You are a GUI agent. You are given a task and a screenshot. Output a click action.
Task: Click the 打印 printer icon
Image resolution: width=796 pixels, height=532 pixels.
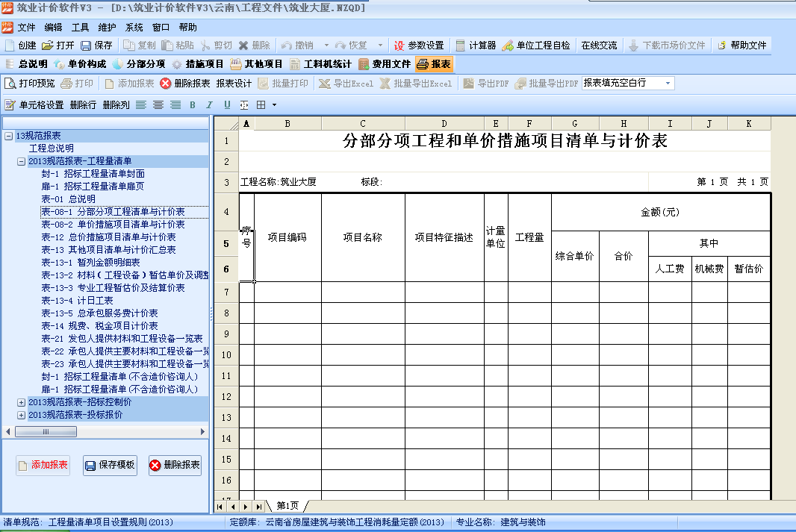point(66,83)
